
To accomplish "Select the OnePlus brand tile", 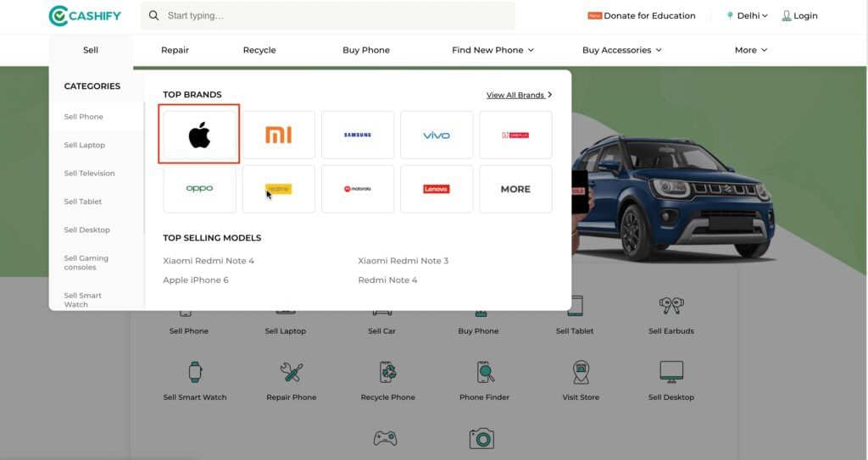I will 515,135.
